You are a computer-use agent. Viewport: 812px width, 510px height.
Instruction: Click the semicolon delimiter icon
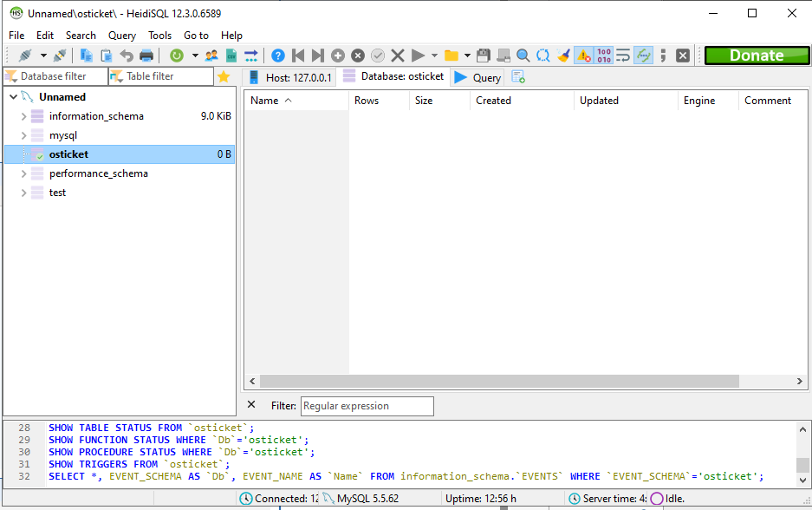point(663,56)
